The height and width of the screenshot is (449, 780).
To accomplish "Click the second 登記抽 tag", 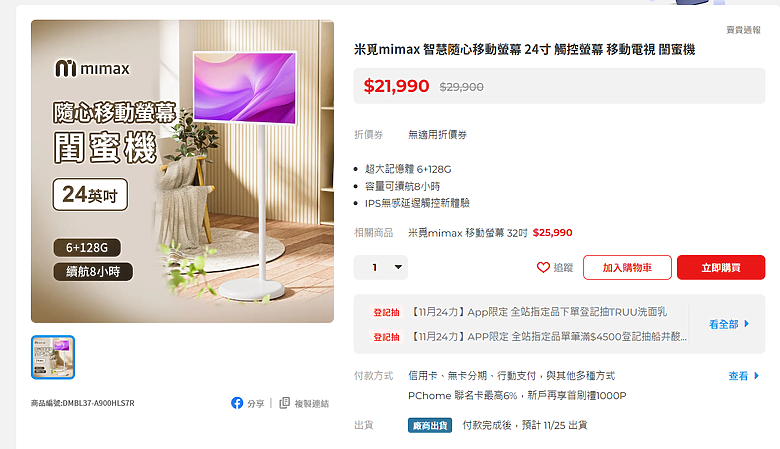I will pyautogui.click(x=386, y=337).
